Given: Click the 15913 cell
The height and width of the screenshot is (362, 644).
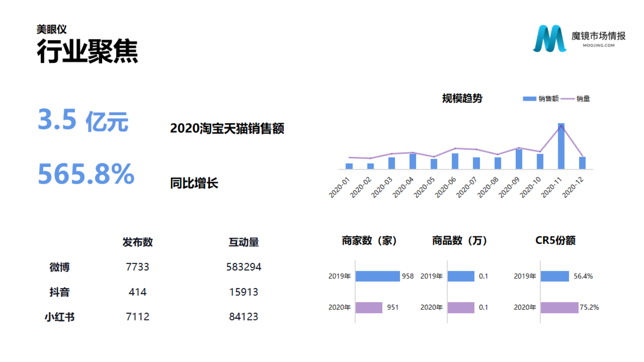Looking at the screenshot, I should click(244, 292).
